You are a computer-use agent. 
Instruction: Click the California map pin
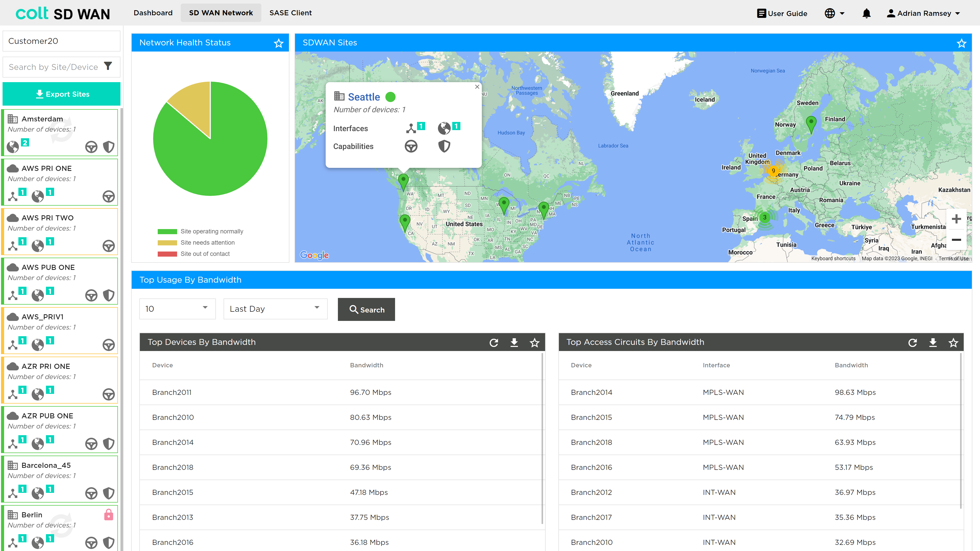click(x=405, y=223)
